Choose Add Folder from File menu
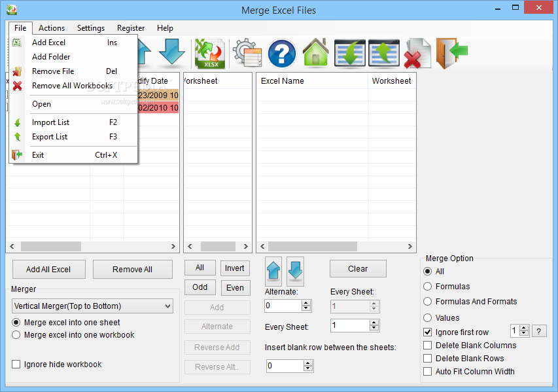558x392 pixels. click(74, 57)
